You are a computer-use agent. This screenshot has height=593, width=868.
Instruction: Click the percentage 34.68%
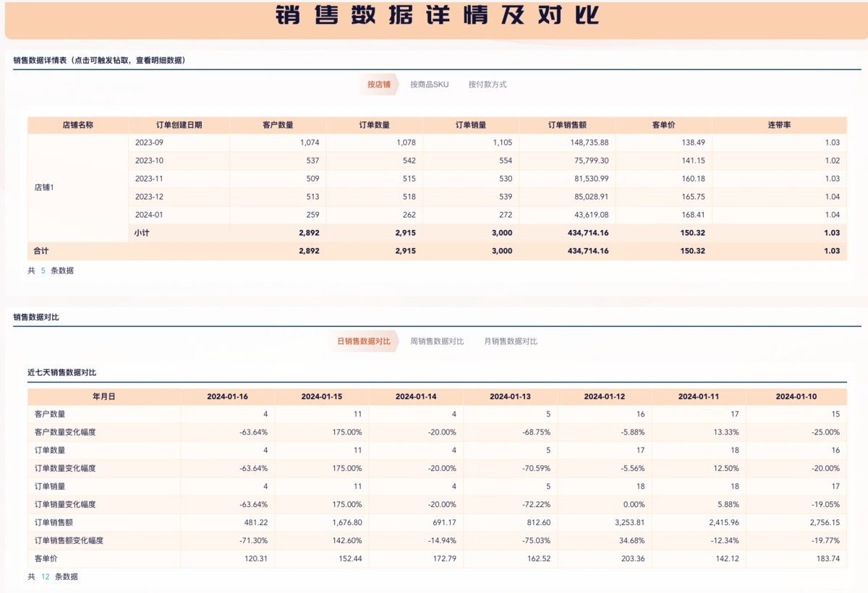[x=633, y=540]
